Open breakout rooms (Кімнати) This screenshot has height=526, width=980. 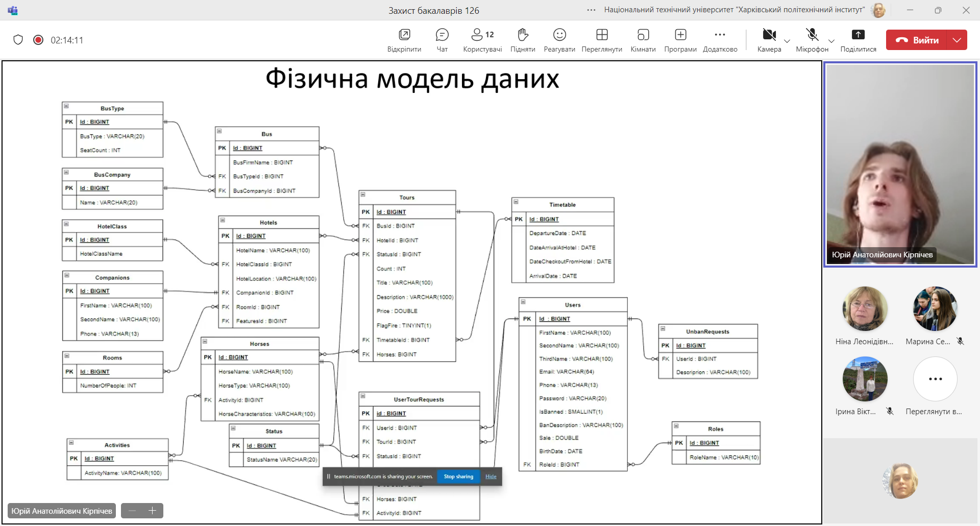tap(643, 40)
